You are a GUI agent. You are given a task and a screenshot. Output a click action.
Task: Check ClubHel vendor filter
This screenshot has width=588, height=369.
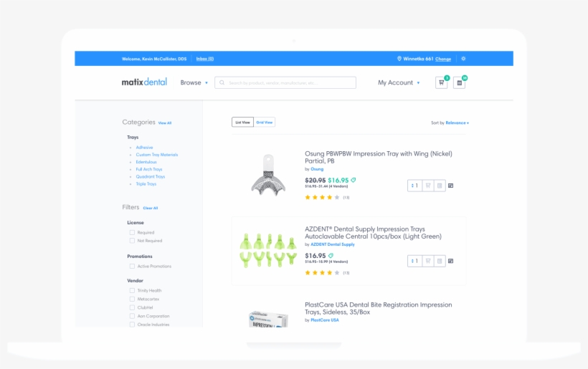point(132,307)
